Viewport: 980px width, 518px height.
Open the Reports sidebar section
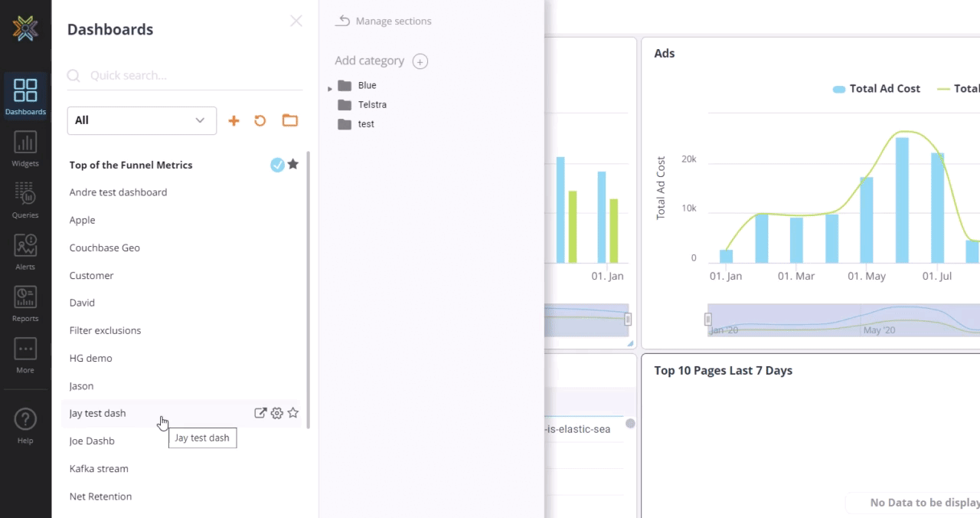[25, 303]
